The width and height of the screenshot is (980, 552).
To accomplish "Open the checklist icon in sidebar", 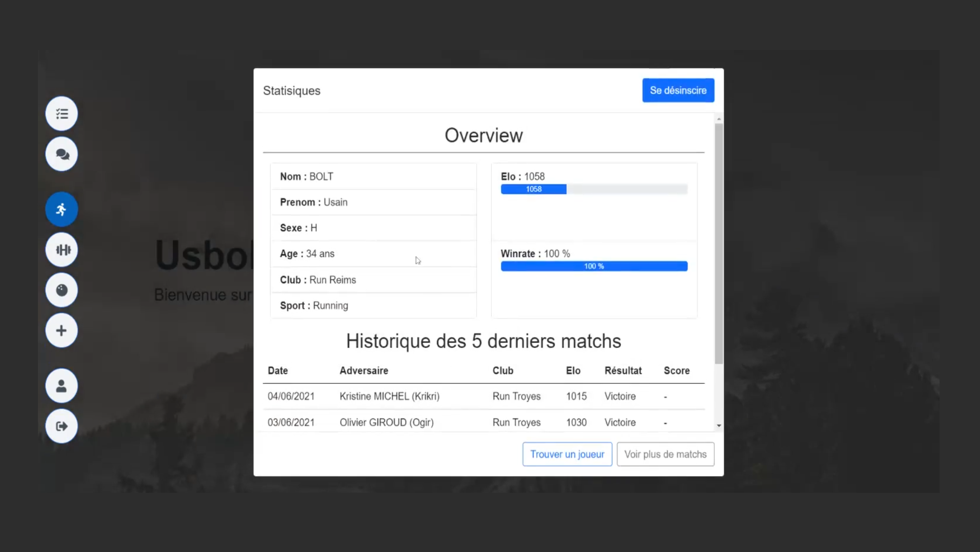I will (x=61, y=114).
